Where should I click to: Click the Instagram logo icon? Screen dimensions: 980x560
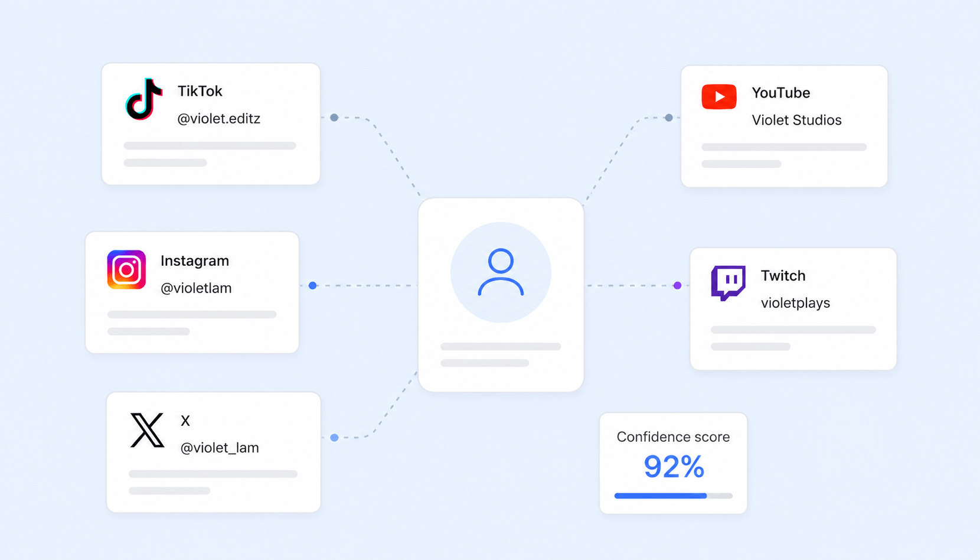126,269
